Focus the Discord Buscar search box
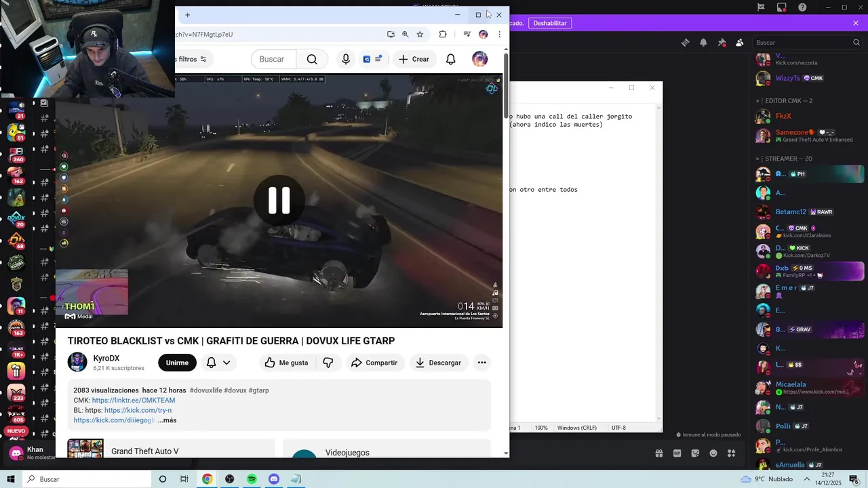 click(x=807, y=42)
